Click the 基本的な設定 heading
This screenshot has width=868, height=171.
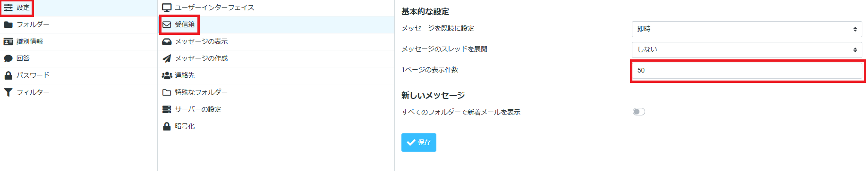425,12
